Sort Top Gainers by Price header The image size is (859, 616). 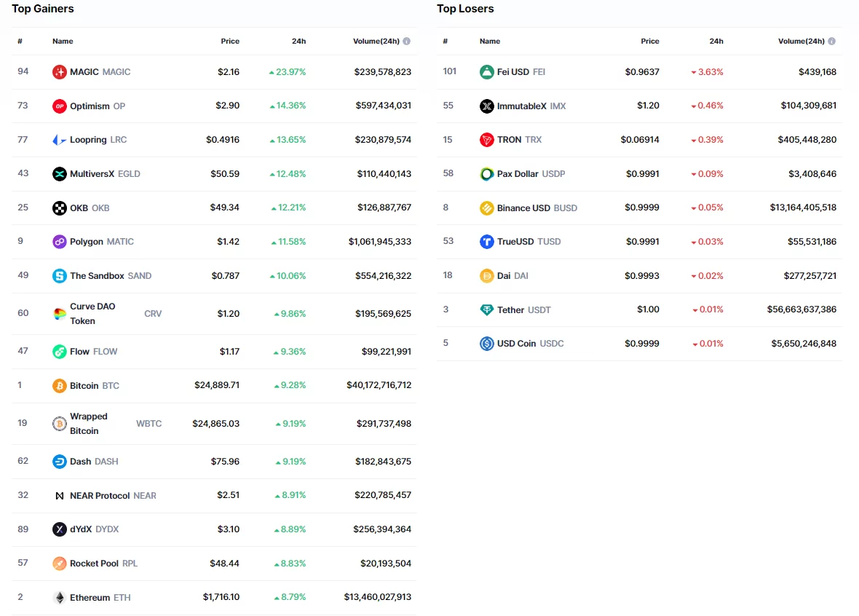230,42
